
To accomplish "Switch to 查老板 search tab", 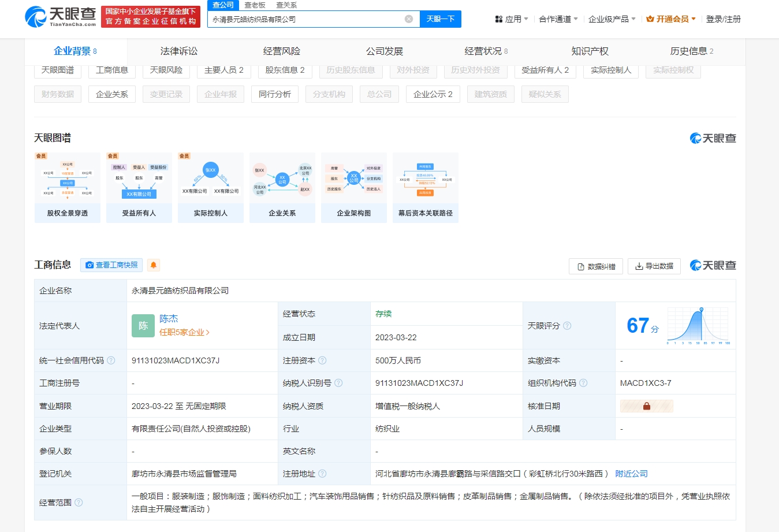I will (255, 5).
